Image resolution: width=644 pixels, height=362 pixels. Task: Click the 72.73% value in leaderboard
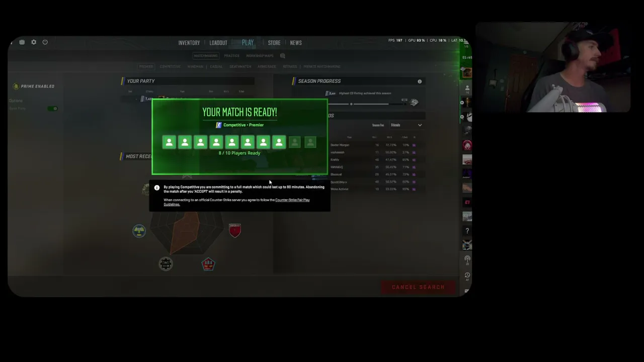[390, 145]
